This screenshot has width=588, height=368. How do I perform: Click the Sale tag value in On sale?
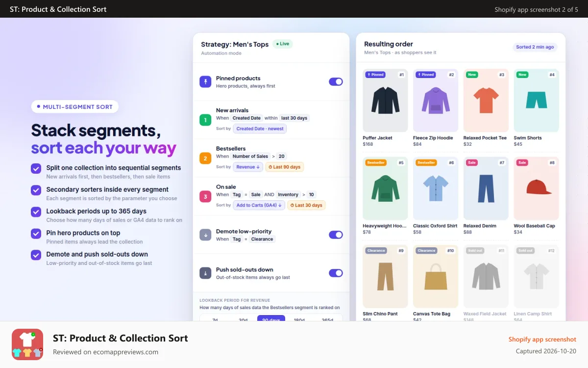pyautogui.click(x=256, y=195)
